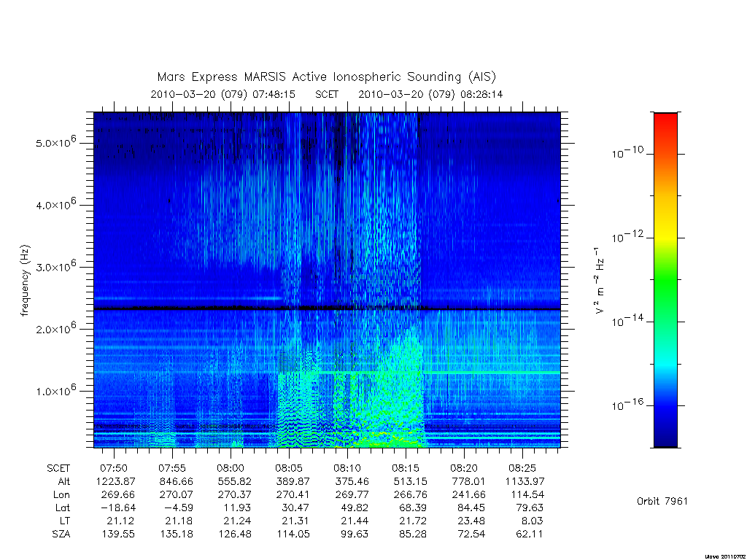The image size is (747, 560).
Task: Click longitude value 114.54
Action: click(527, 495)
